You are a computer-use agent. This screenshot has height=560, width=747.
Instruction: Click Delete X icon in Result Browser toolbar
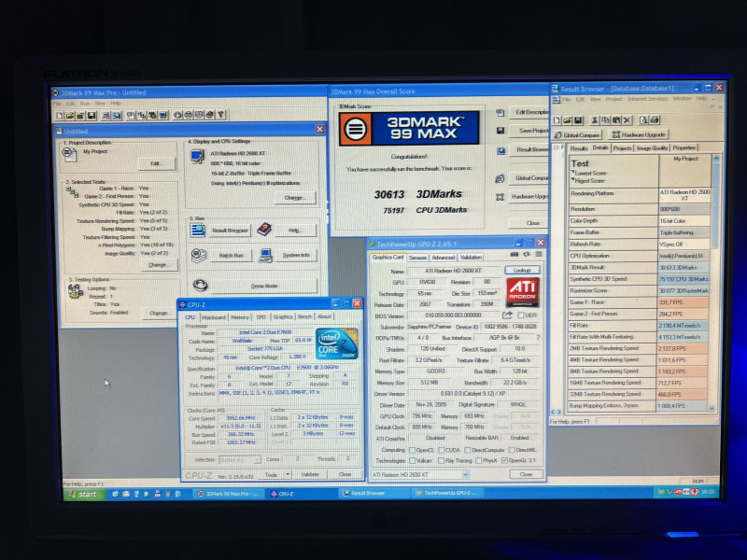click(627, 120)
